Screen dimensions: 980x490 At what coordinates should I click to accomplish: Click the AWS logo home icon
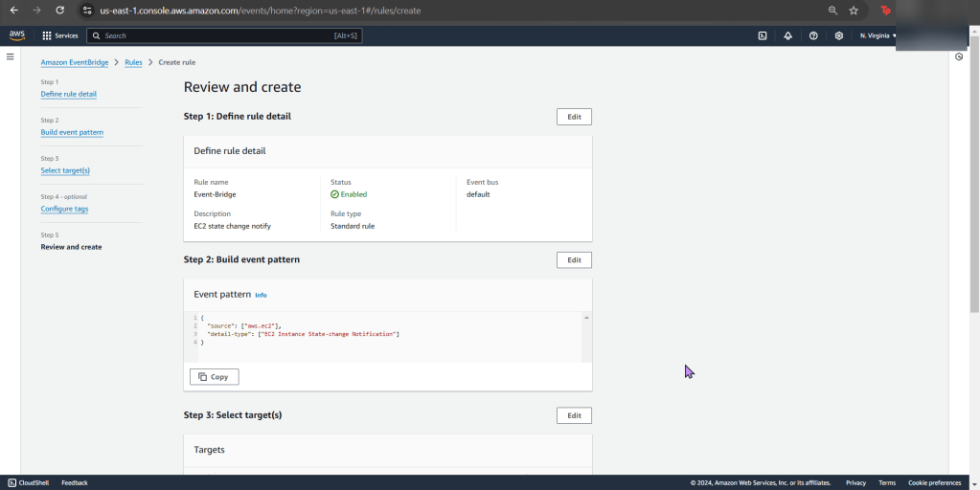pos(17,35)
